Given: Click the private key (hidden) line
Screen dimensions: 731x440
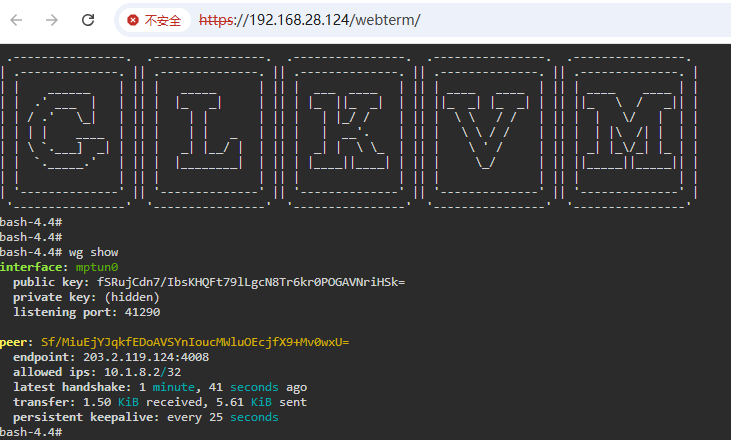Looking at the screenshot, I should click(x=86, y=297).
